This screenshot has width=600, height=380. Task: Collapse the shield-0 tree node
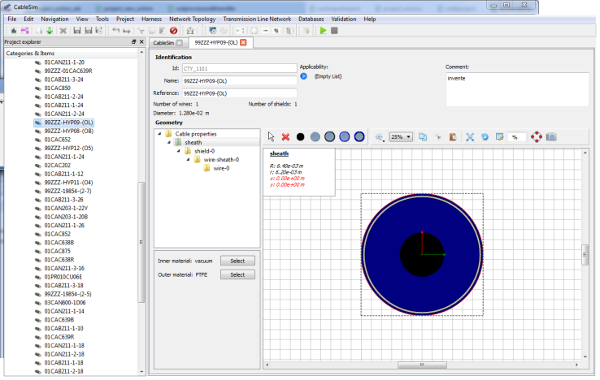tap(178, 151)
